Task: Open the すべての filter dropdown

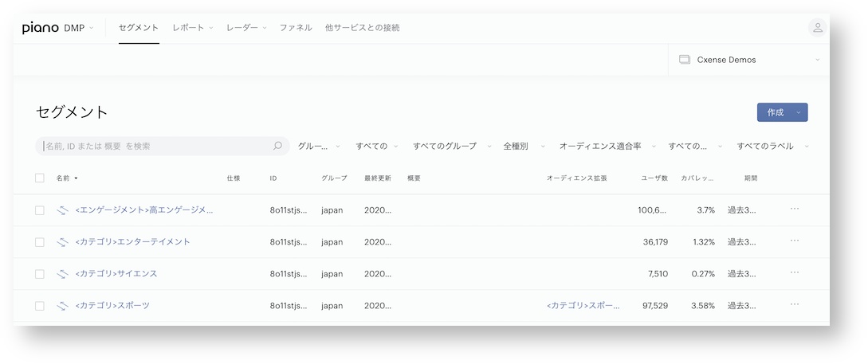Action: pyautogui.click(x=377, y=146)
